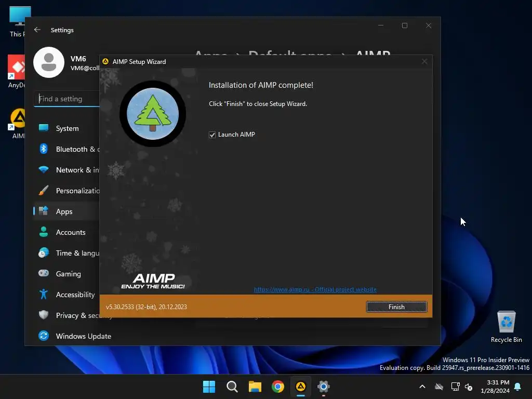Click the version text v5.30.2533 (32-bit)
Image resolution: width=532 pixels, height=399 pixels.
pyautogui.click(x=146, y=307)
